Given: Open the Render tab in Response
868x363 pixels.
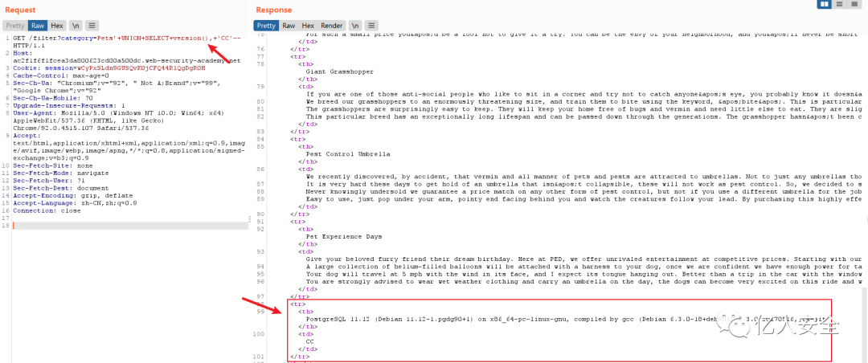Looking at the screenshot, I should click(x=332, y=26).
